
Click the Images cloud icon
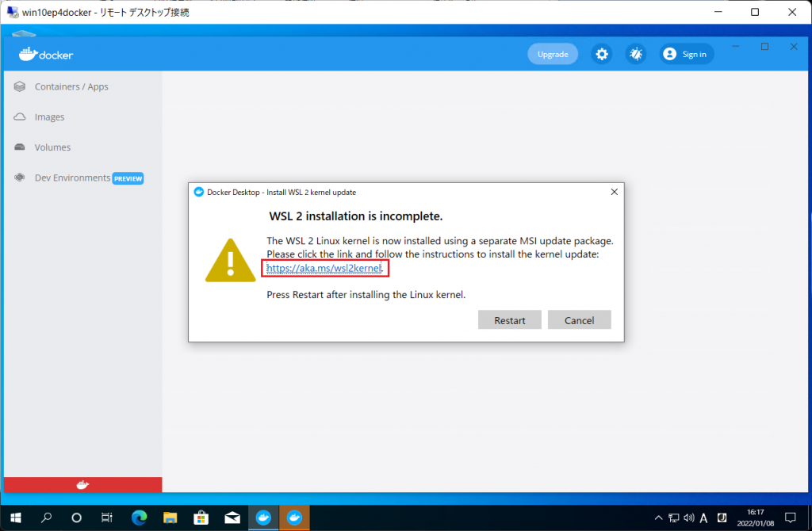pyautogui.click(x=20, y=117)
